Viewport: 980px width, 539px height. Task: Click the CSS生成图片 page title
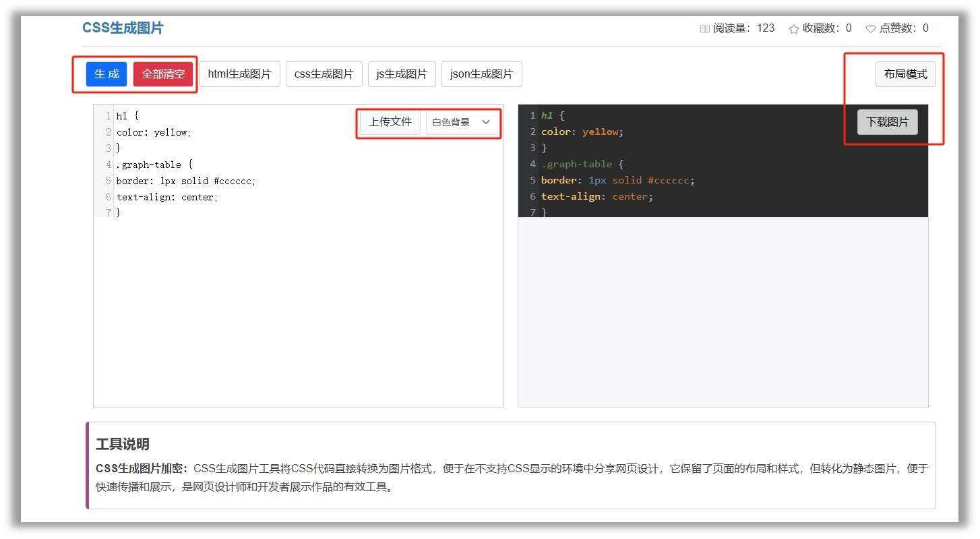[x=123, y=28]
